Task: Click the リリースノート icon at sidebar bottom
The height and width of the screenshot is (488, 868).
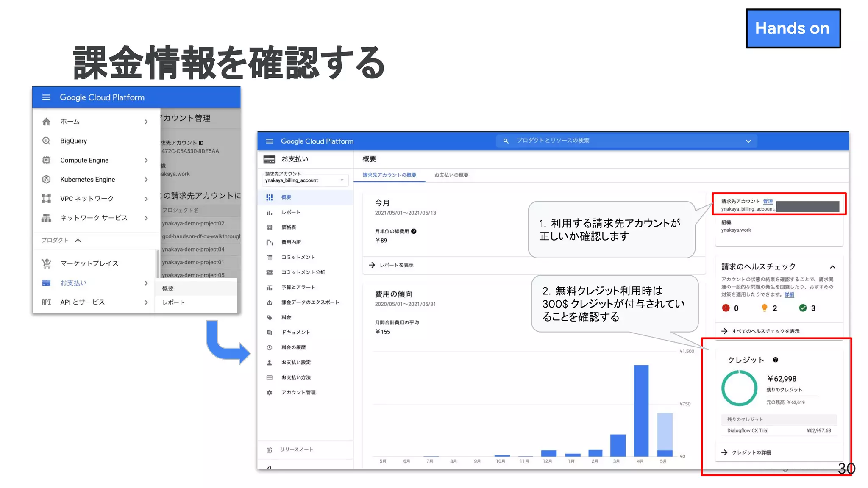Action: coord(269,450)
